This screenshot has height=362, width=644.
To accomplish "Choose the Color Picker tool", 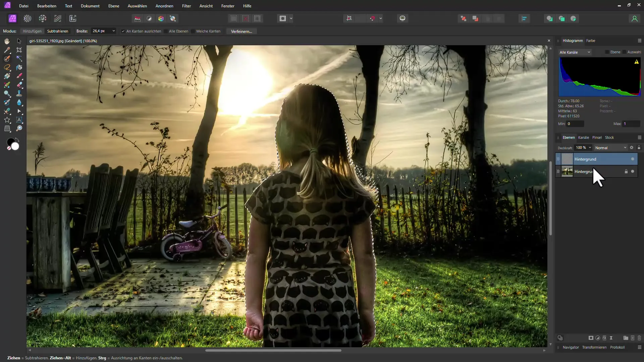I will (7, 50).
